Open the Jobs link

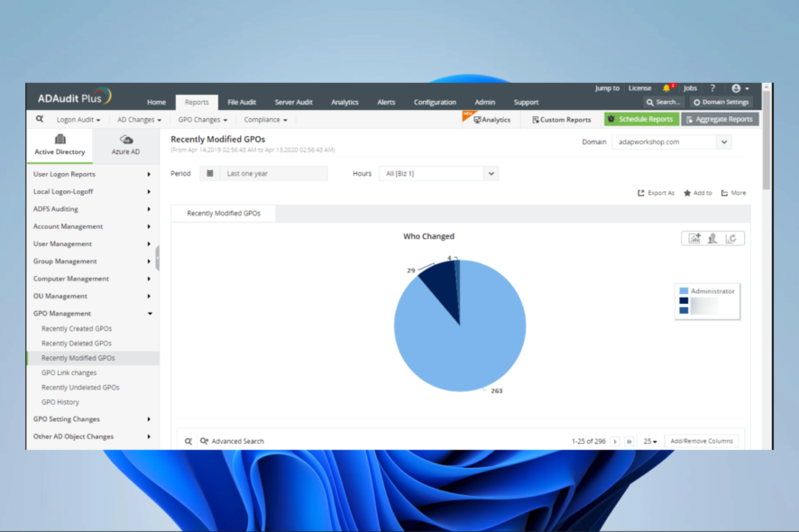690,88
